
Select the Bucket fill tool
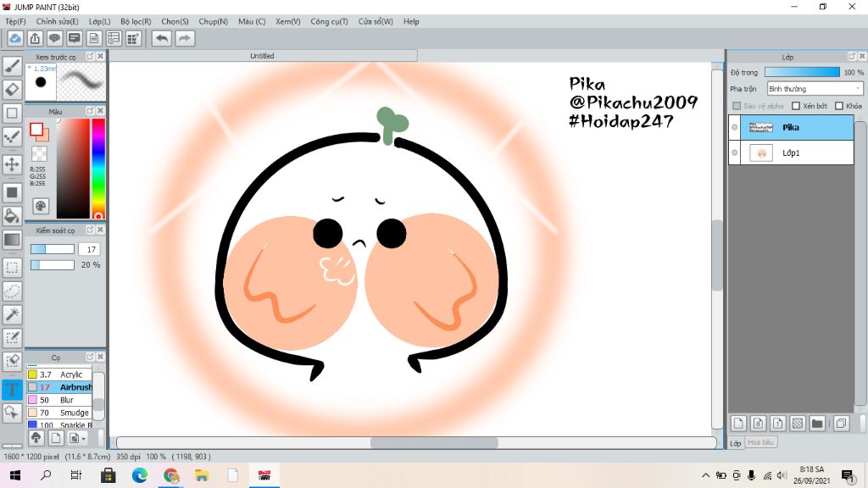(x=12, y=216)
